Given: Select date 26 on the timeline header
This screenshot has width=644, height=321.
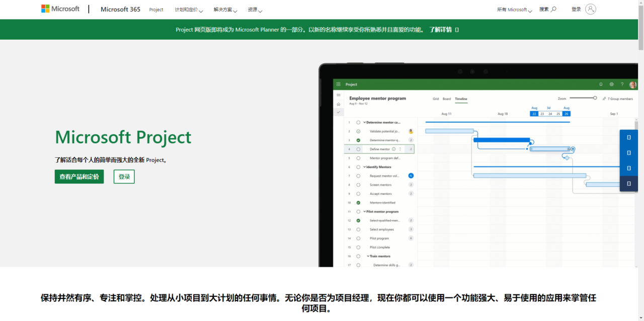Looking at the screenshot, I should tap(567, 114).
